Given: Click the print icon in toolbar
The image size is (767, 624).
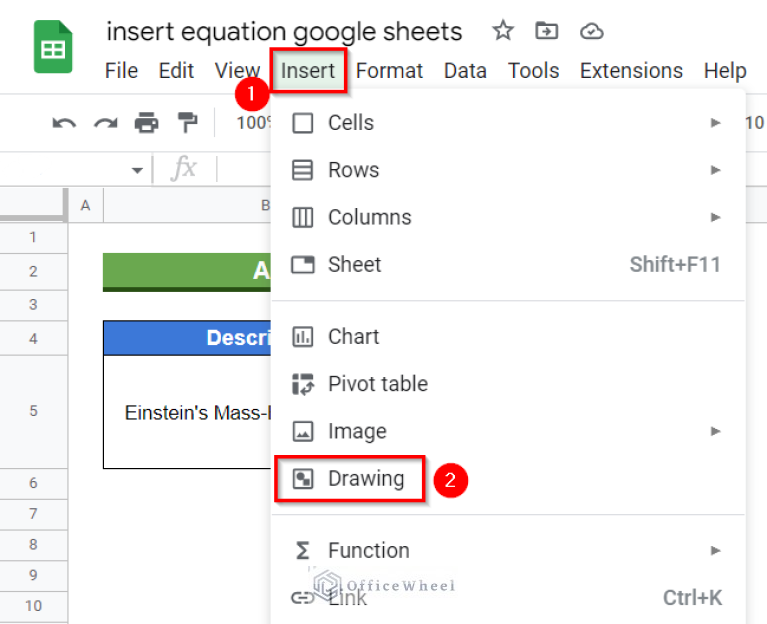Looking at the screenshot, I should point(146,123).
